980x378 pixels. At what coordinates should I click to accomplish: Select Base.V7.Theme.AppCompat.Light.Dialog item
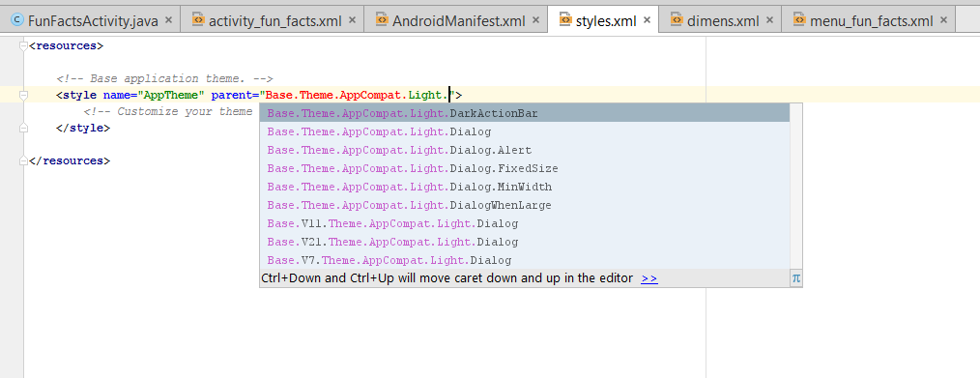coord(525,260)
